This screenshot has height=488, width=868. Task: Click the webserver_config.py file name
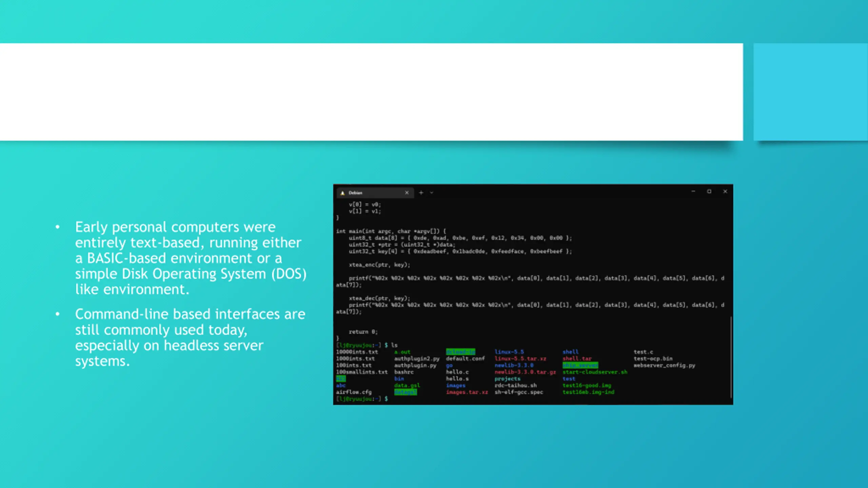(x=664, y=365)
